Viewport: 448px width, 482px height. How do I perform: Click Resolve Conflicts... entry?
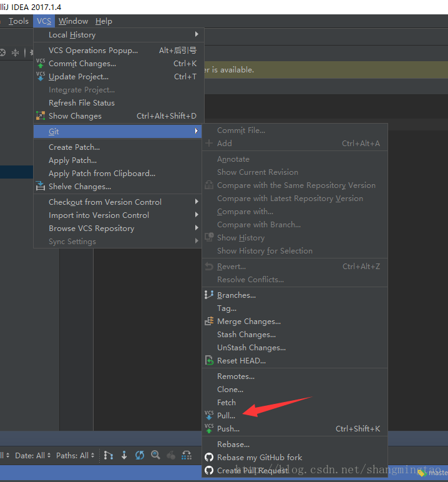(295, 279)
